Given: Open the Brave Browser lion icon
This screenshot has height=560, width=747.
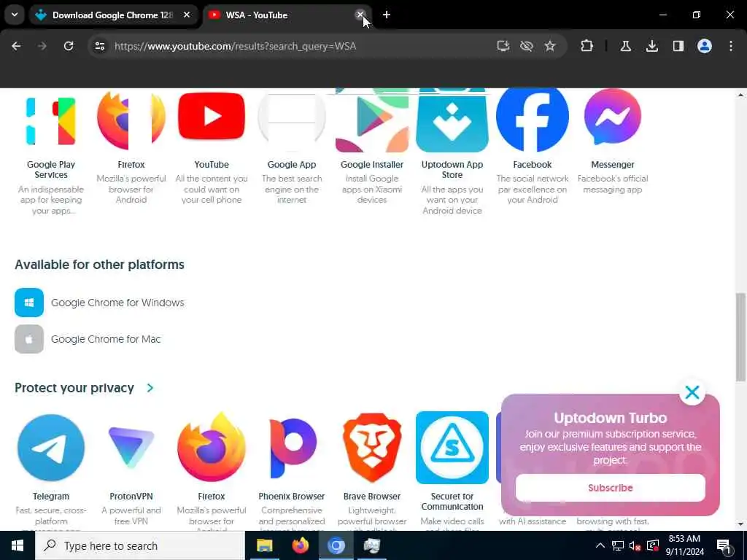Looking at the screenshot, I should pos(372,448).
